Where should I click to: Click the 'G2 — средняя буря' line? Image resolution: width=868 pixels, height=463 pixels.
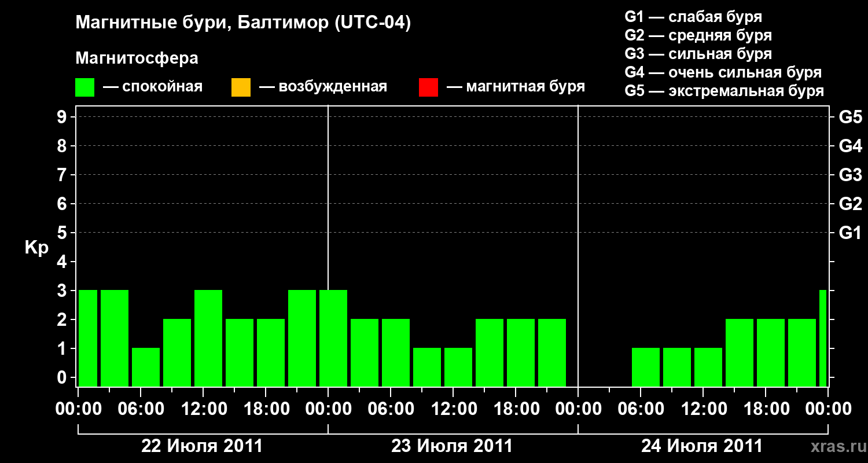coord(698,35)
